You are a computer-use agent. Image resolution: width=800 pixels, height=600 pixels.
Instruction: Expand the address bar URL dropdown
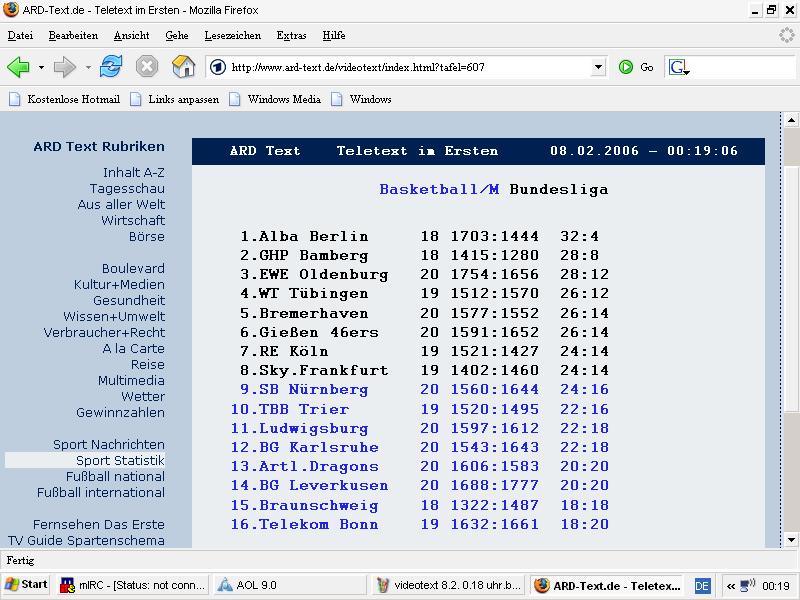coord(598,67)
